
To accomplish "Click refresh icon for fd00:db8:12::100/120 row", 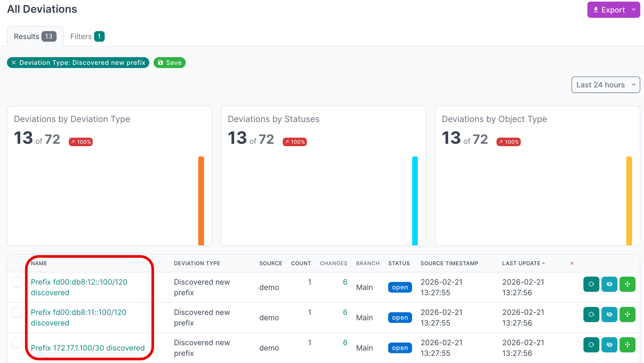I will point(591,284).
